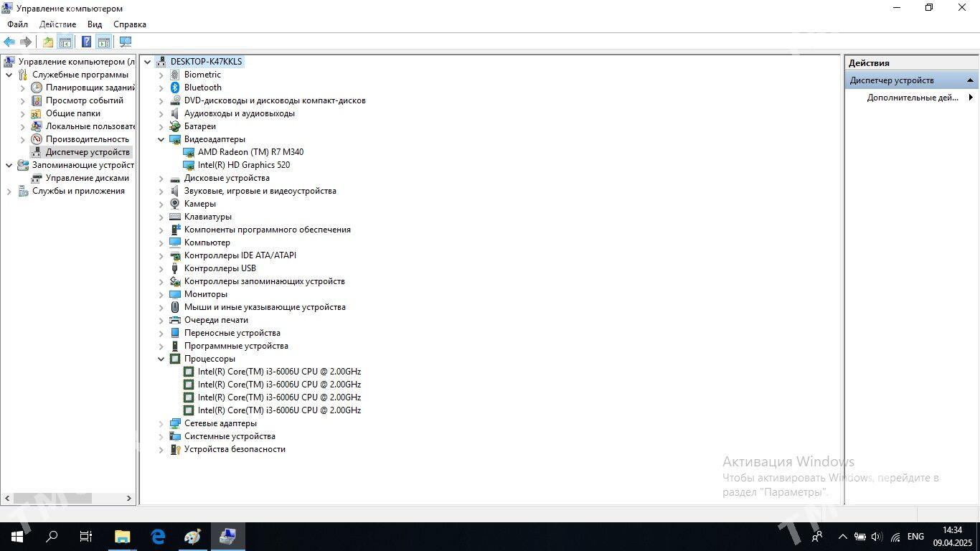Image resolution: width=980 pixels, height=551 pixels.
Task: Select Просмотр событий in the left tree
Action: pyautogui.click(x=85, y=100)
